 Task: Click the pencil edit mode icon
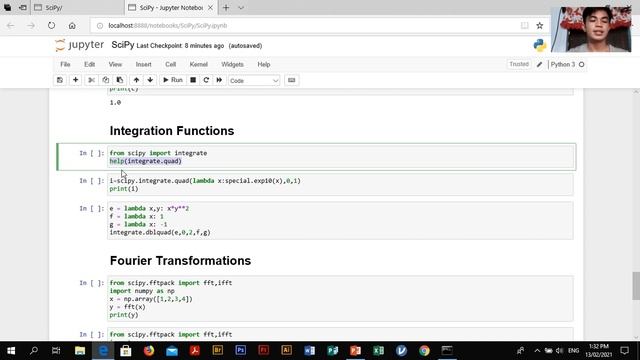click(x=539, y=64)
